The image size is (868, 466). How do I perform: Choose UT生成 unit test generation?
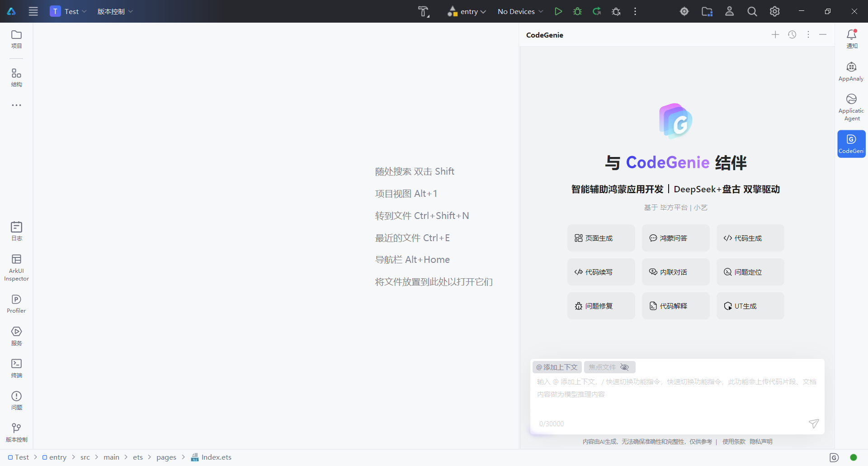pos(750,306)
